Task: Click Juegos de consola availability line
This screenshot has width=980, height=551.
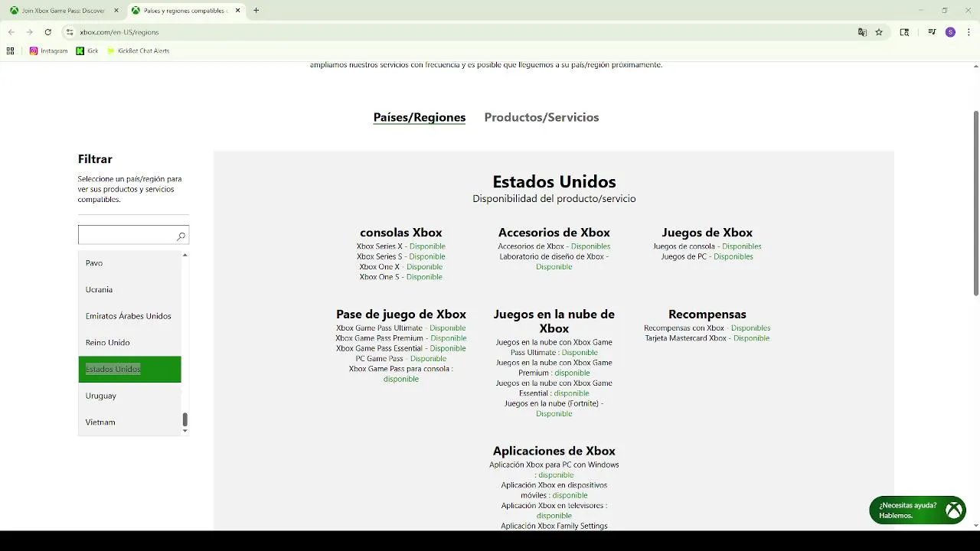Action: (707, 246)
